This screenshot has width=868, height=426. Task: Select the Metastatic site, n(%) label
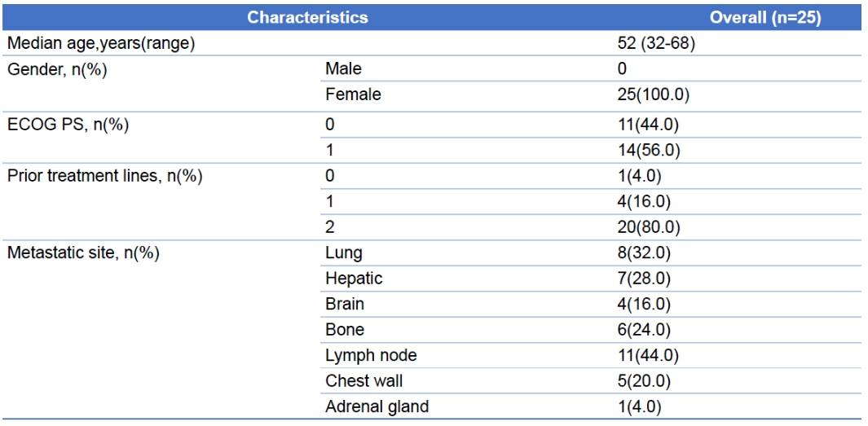(82, 253)
